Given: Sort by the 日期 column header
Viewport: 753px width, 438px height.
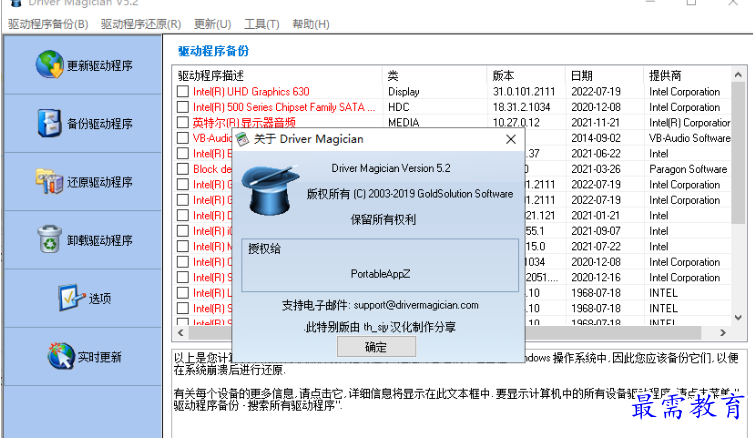Looking at the screenshot, I should coord(604,75).
